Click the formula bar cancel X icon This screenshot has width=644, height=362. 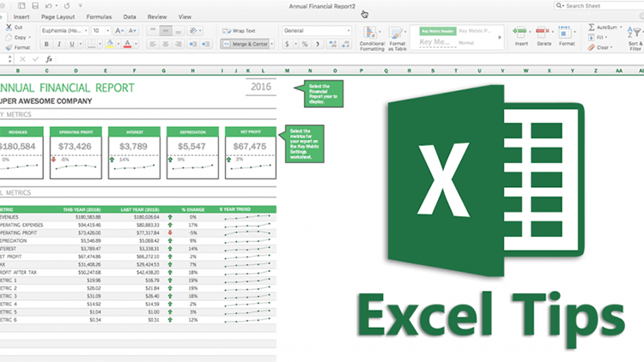pos(22,59)
